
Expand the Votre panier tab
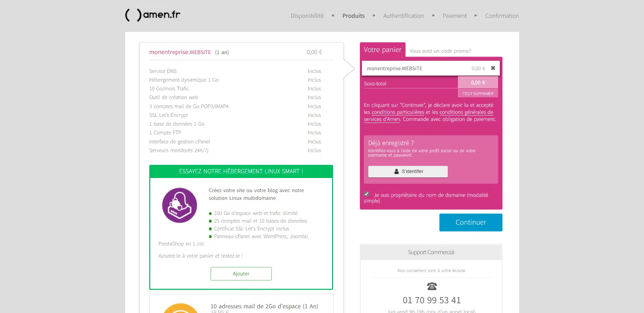(382, 50)
